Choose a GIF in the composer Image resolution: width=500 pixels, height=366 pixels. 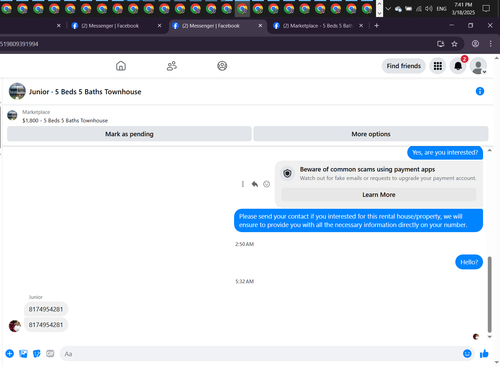pos(50,354)
